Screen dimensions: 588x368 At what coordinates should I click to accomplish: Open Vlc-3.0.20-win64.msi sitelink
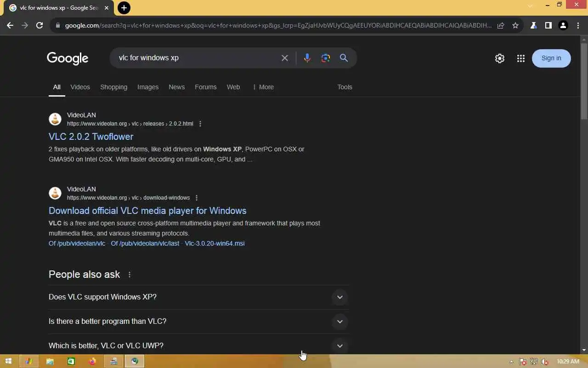coord(215,243)
